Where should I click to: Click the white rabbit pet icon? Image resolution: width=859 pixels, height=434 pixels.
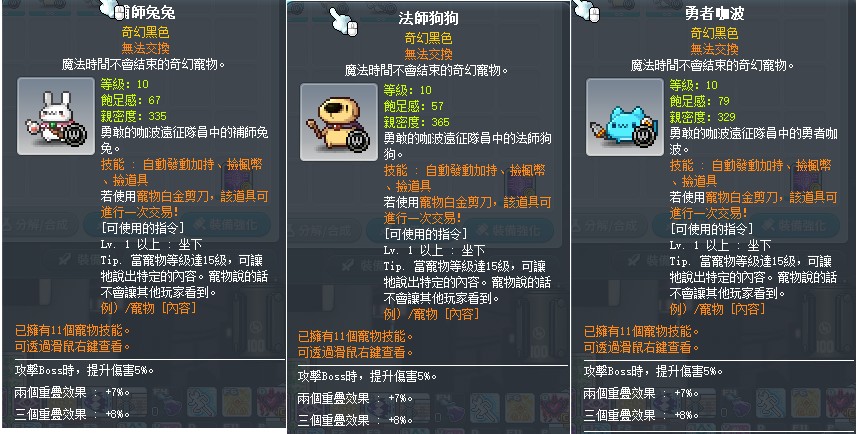pyautogui.click(x=56, y=116)
